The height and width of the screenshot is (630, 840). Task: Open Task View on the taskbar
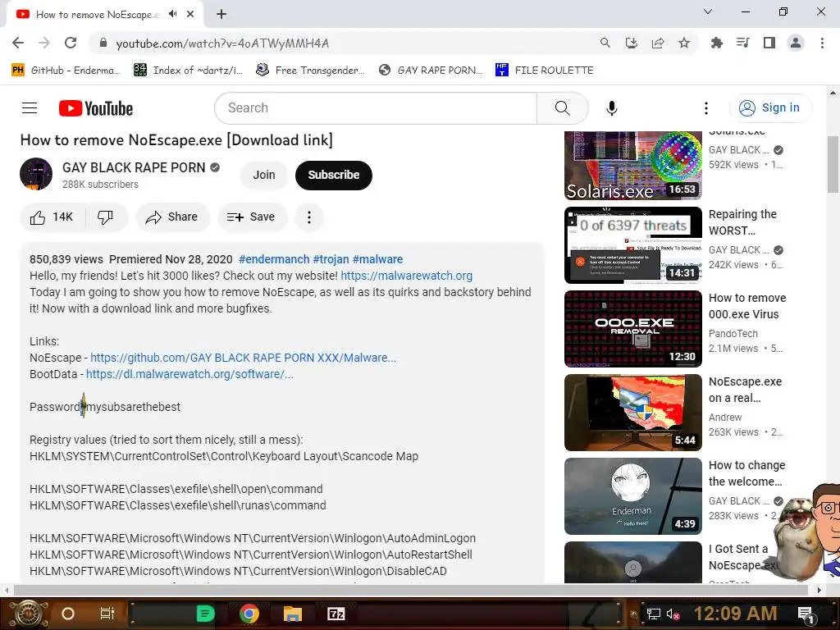(x=107, y=614)
